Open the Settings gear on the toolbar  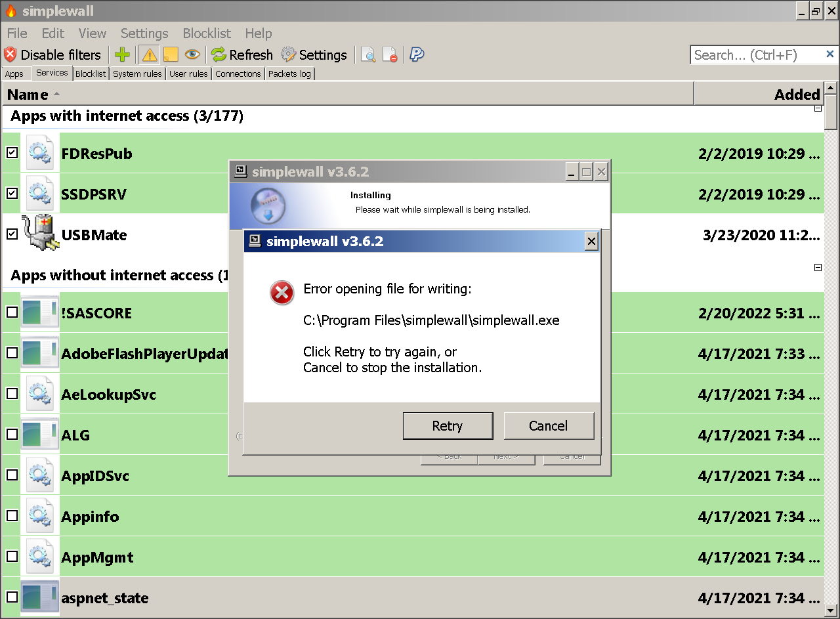[x=287, y=55]
